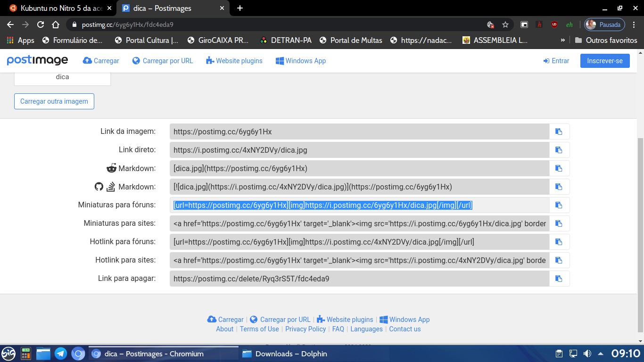The width and height of the screenshot is (644, 362).
Task: Open the 'GiroCAIXA PR...' bookmark
Action: [x=218, y=40]
